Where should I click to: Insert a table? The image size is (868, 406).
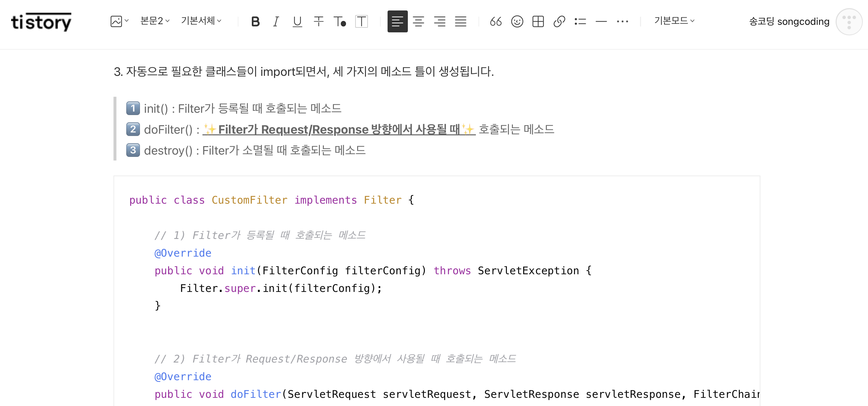point(538,22)
